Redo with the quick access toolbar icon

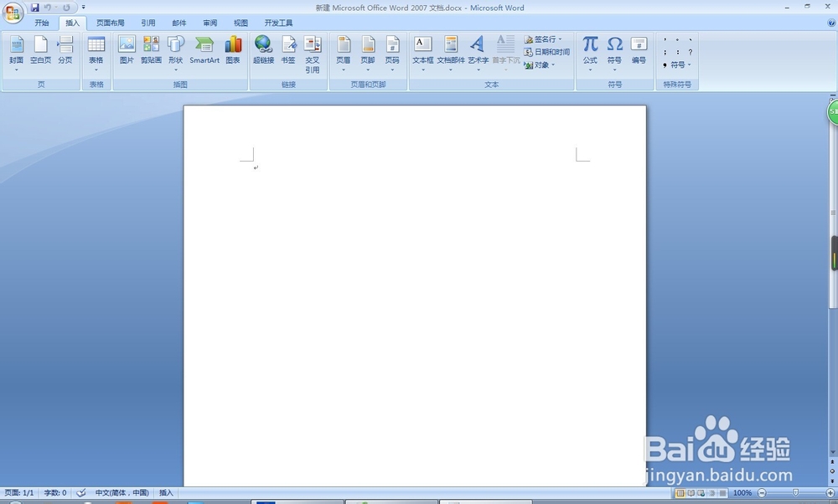point(66,8)
